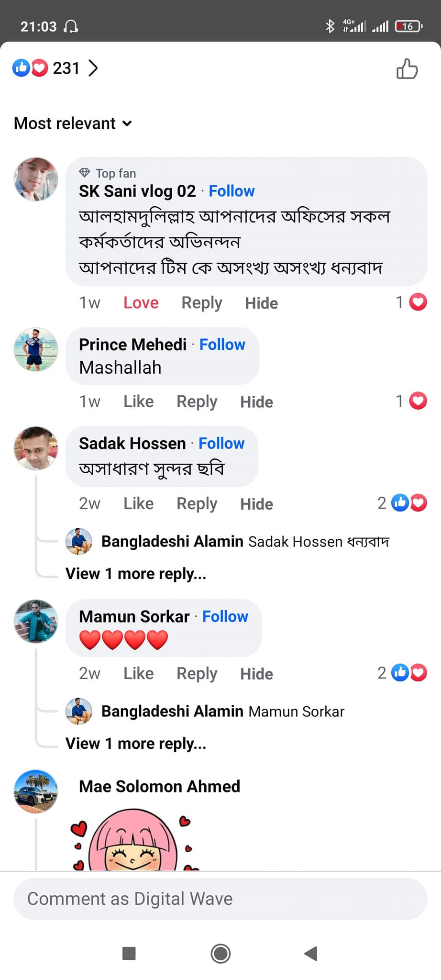This screenshot has width=441, height=980.
Task: View reactions on Mamun Sorkar's comment
Action: (402, 673)
